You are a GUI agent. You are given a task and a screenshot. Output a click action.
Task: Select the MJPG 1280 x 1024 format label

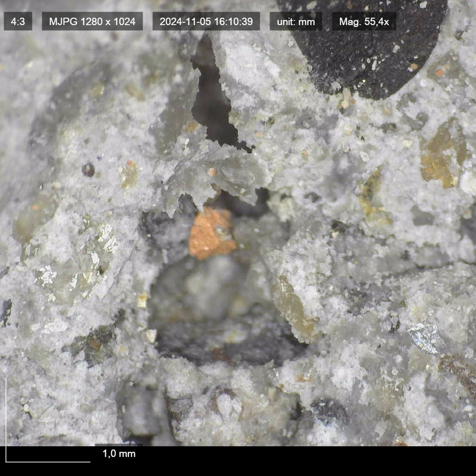(92, 21)
